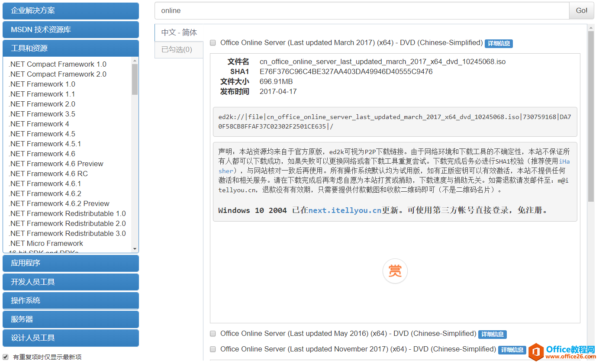Expand the 应用程序 category
Image resolution: width=599 pixels, height=364 pixels.
click(x=71, y=263)
